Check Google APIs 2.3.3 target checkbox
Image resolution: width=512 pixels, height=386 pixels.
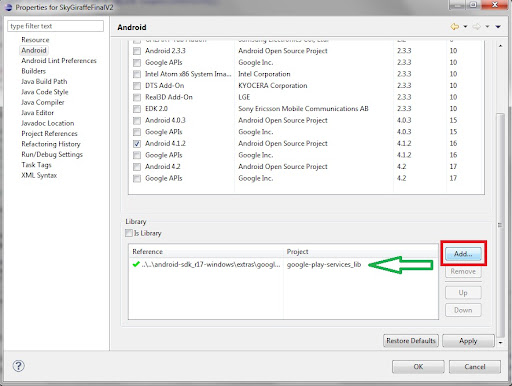point(137,63)
